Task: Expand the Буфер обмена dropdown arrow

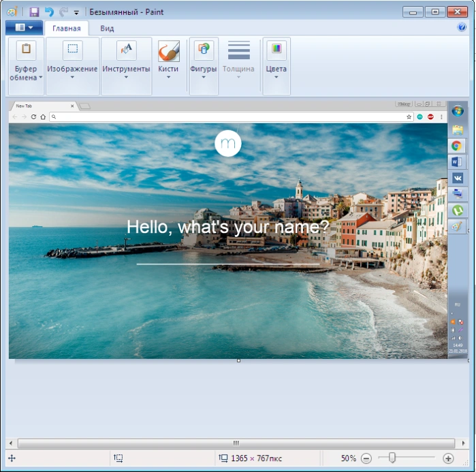Action: point(41,78)
